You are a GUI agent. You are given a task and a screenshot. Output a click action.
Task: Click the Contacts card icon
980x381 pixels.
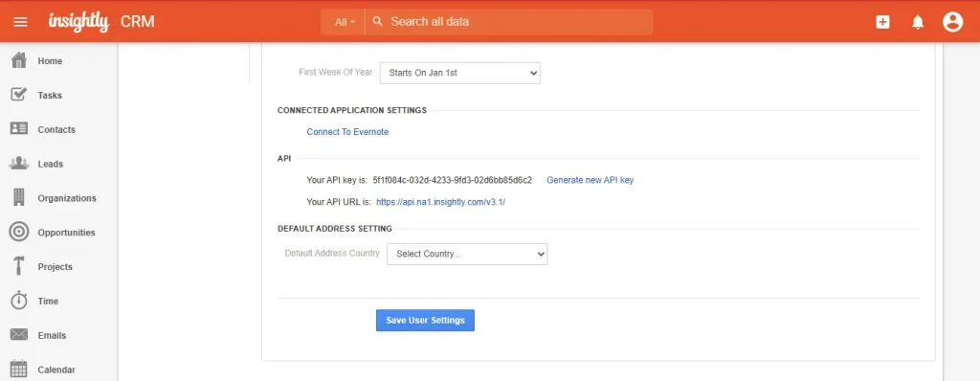[x=19, y=128]
